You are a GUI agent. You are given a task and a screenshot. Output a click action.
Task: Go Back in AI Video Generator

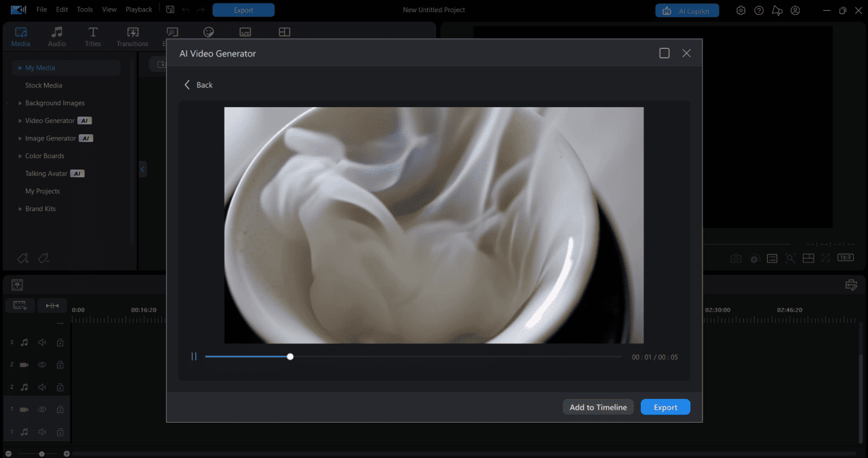pyautogui.click(x=198, y=85)
